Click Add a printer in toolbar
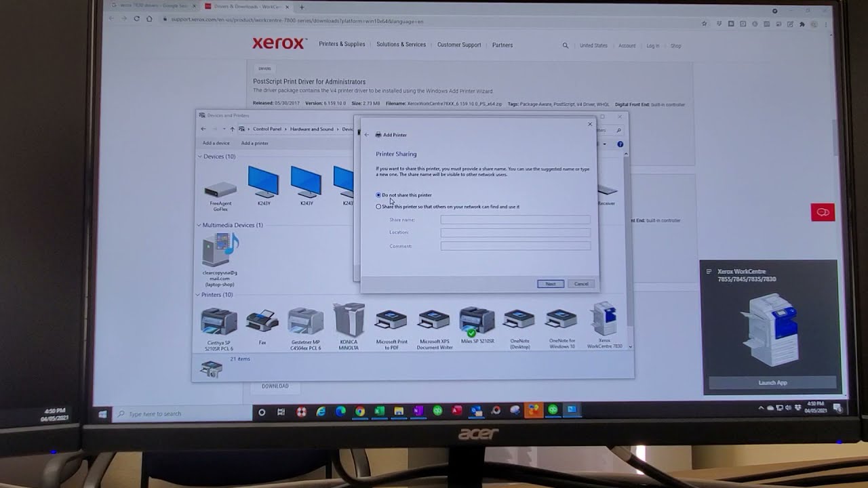The image size is (868, 488). [x=255, y=143]
